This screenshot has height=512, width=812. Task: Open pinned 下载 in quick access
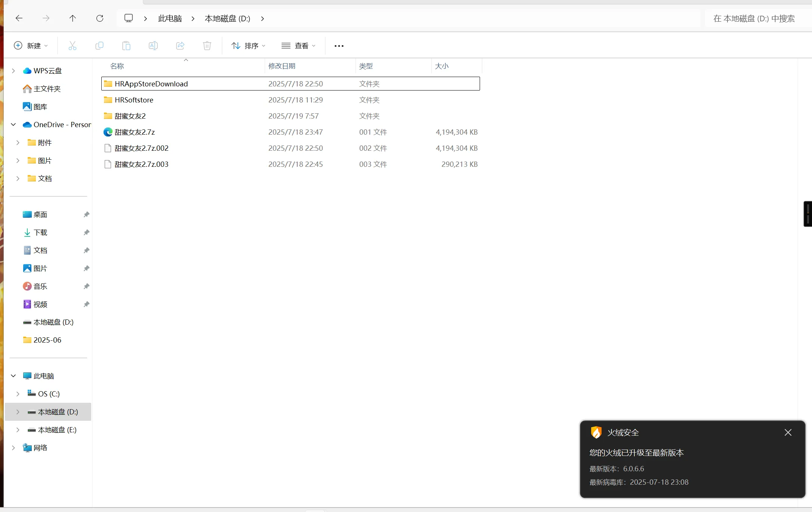click(x=35, y=232)
